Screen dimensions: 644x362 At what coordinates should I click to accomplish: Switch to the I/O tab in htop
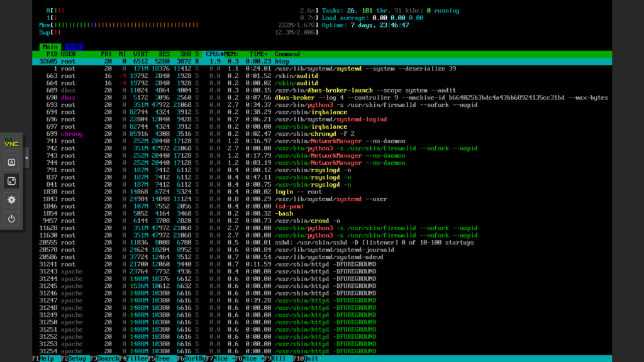click(x=74, y=47)
